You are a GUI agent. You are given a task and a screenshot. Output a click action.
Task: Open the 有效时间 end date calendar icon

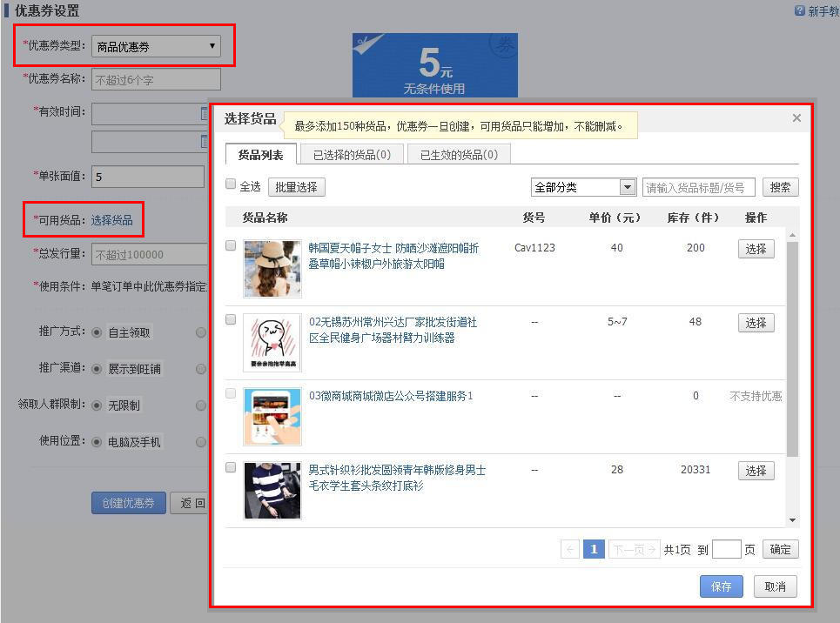[204, 142]
